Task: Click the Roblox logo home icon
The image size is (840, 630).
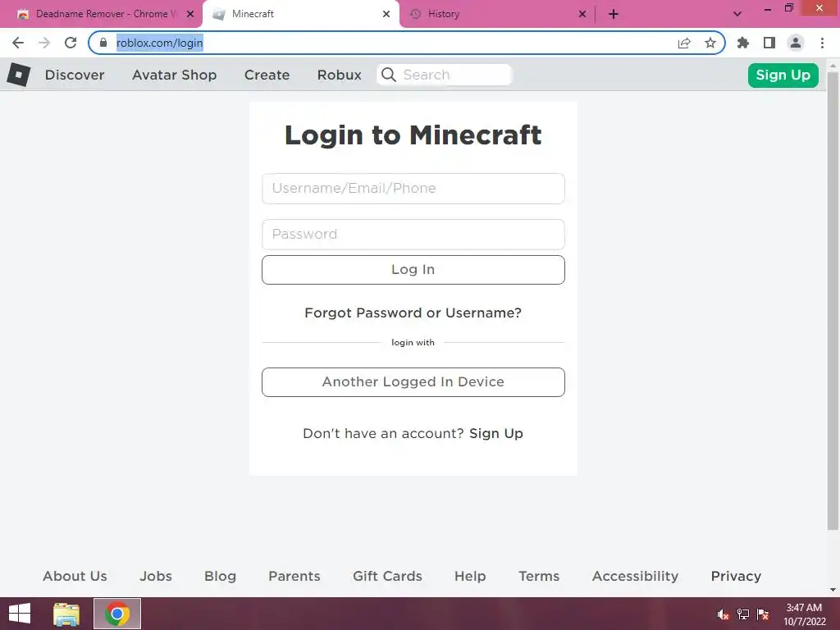Action: [x=19, y=75]
